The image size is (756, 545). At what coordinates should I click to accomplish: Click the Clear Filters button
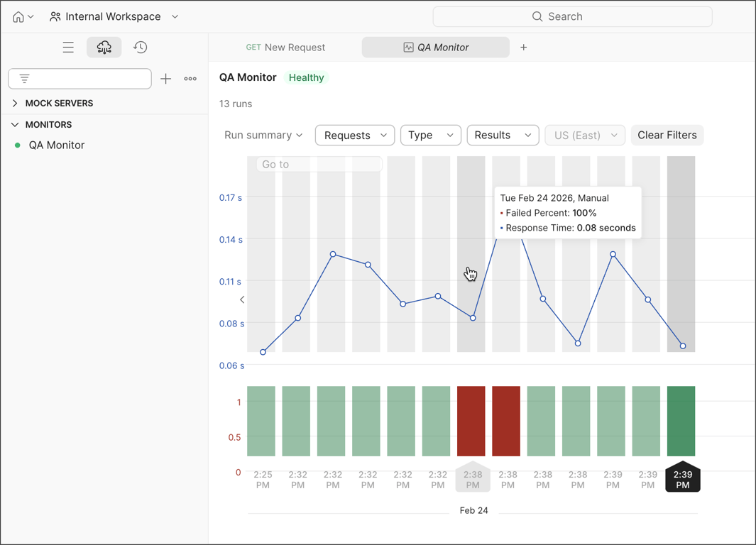(x=667, y=135)
